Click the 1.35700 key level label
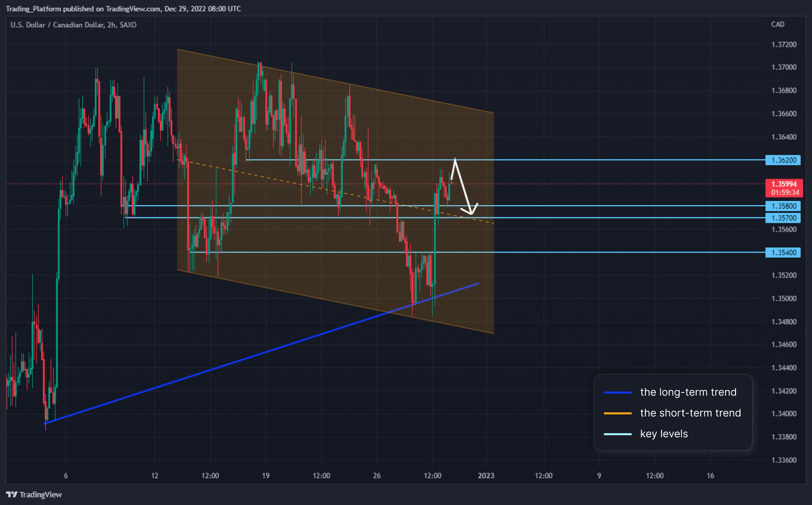 (x=783, y=218)
